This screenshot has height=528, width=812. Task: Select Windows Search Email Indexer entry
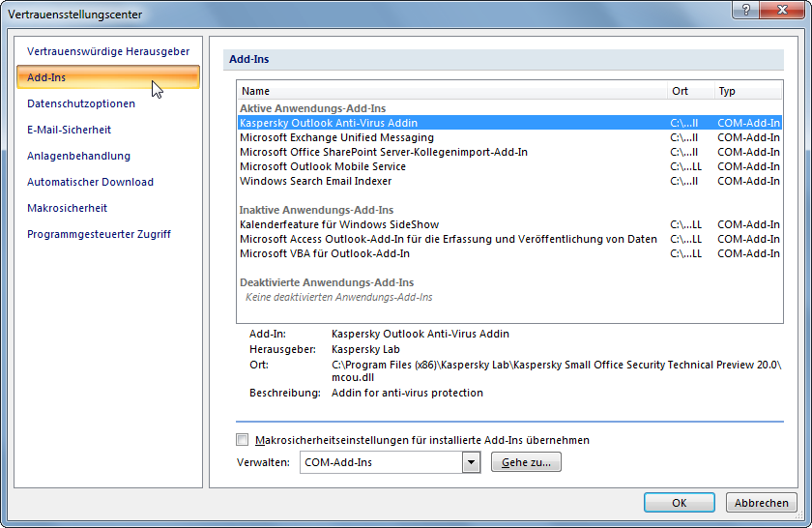[315, 181]
